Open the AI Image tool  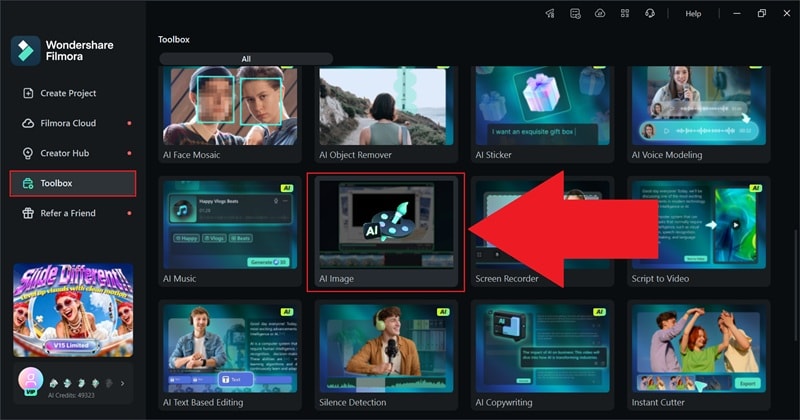pyautogui.click(x=386, y=232)
